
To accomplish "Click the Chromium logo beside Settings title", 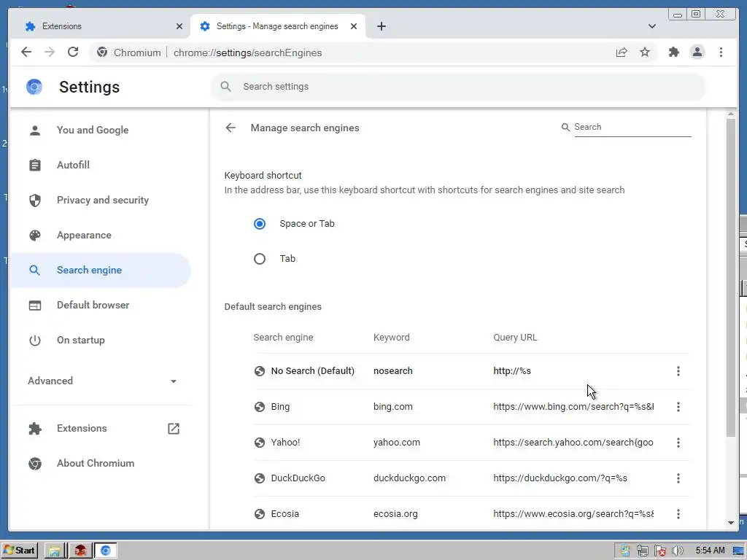I will pos(34,87).
